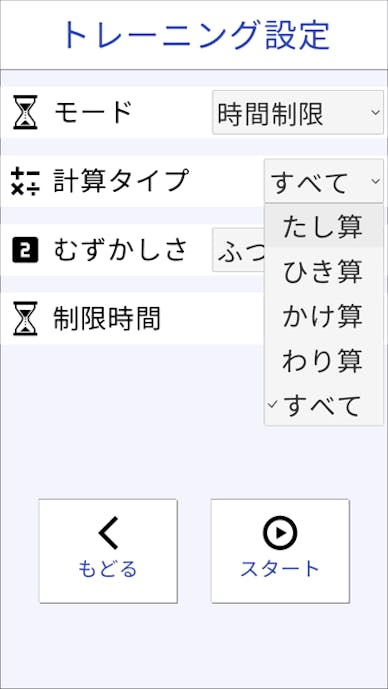
Task: Select ひき算 from the dropdown list
Action: [x=324, y=271]
